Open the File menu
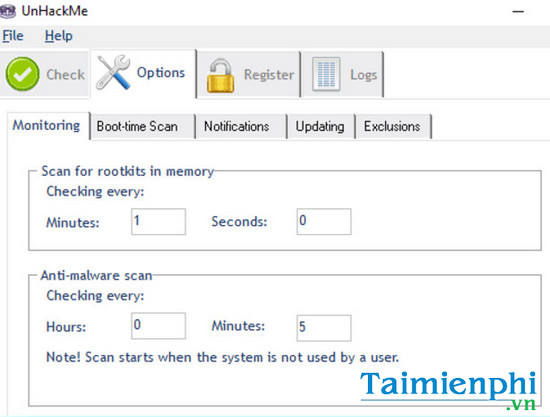The image size is (550, 417). click(x=13, y=36)
